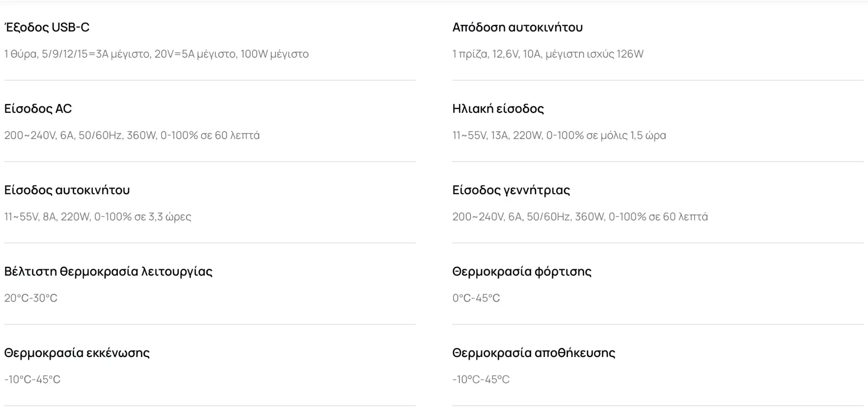The image size is (868, 410).
Task: Click the '20°C-30°C' temperature value
Action: [31, 298]
